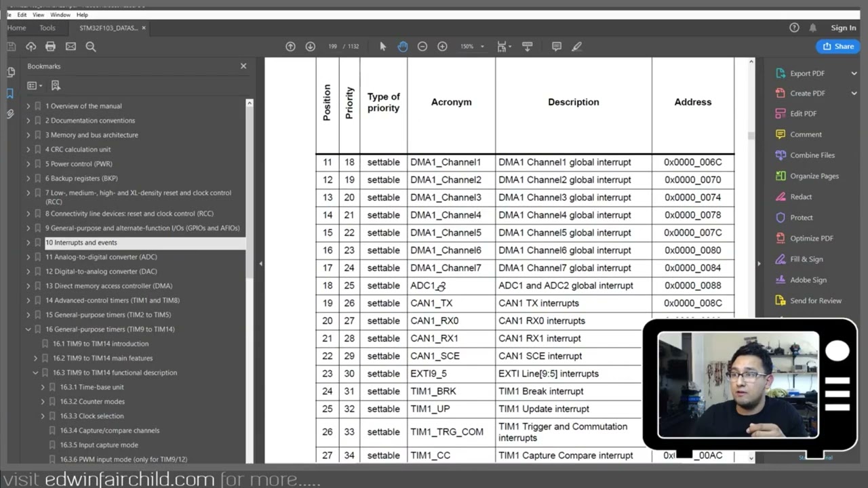The image size is (868, 488).
Task: Select bookmark 13 Direct memory access controller
Action: (108, 286)
